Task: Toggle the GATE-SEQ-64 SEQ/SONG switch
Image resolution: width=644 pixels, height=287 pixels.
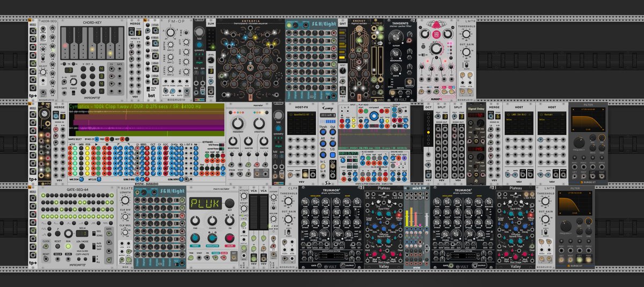Action: 94,233
